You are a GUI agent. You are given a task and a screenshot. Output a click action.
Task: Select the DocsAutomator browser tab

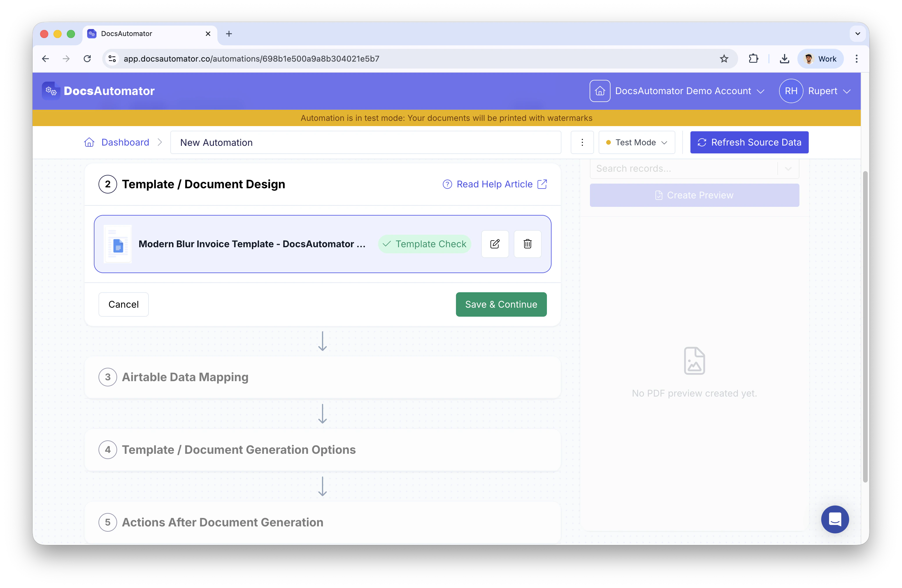(x=149, y=34)
